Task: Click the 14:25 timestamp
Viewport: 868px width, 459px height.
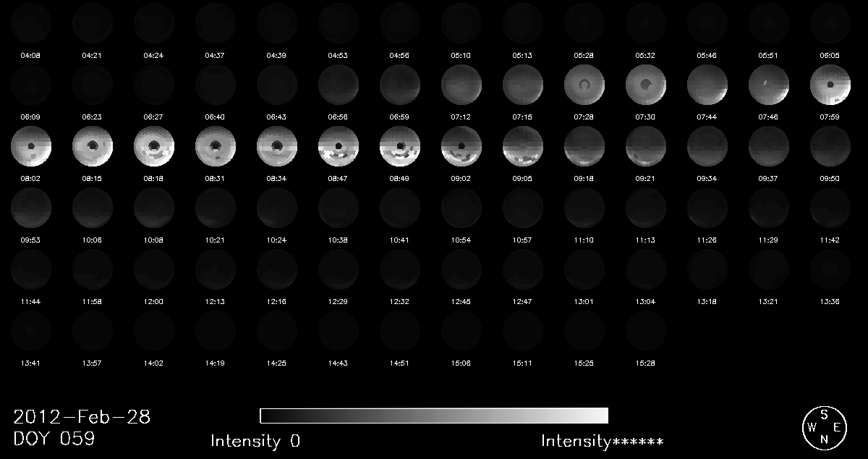Action: click(277, 363)
